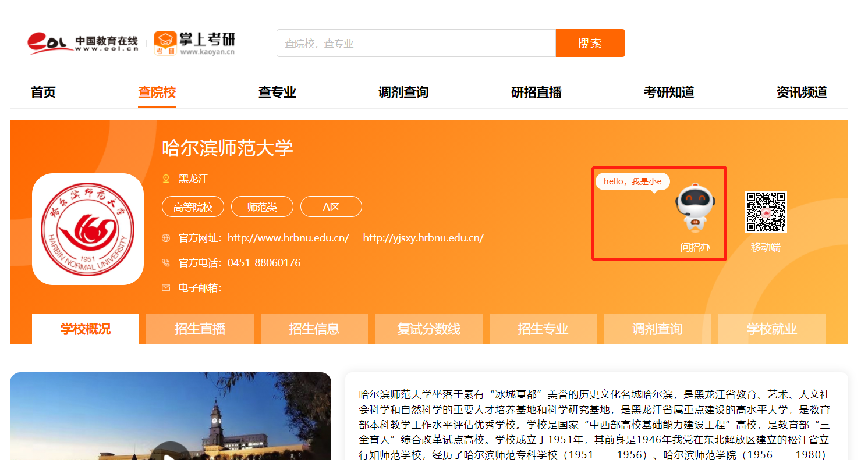Open the 查专业 nav item
868x463 pixels.
[x=277, y=92]
